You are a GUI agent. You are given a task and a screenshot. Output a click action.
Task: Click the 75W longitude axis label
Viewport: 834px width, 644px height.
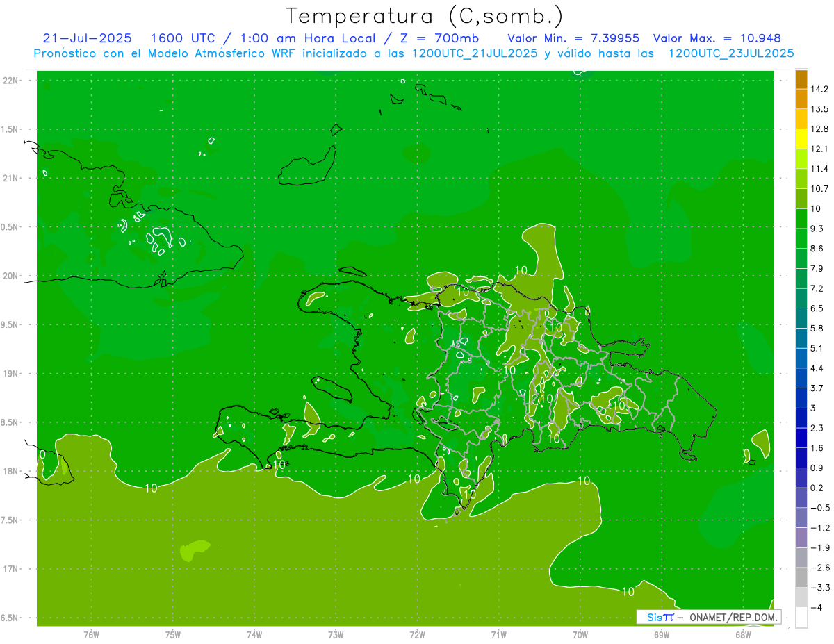click(172, 635)
